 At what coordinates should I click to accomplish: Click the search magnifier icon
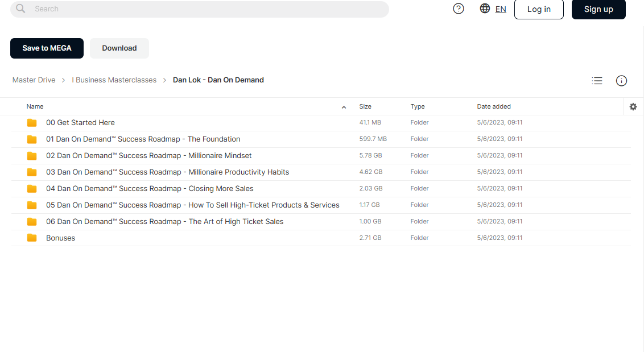point(20,9)
